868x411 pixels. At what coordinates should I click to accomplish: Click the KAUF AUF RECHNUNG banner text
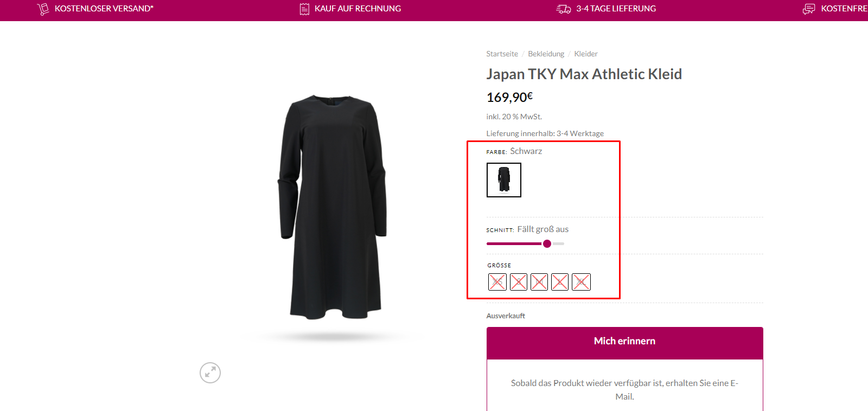click(x=358, y=9)
